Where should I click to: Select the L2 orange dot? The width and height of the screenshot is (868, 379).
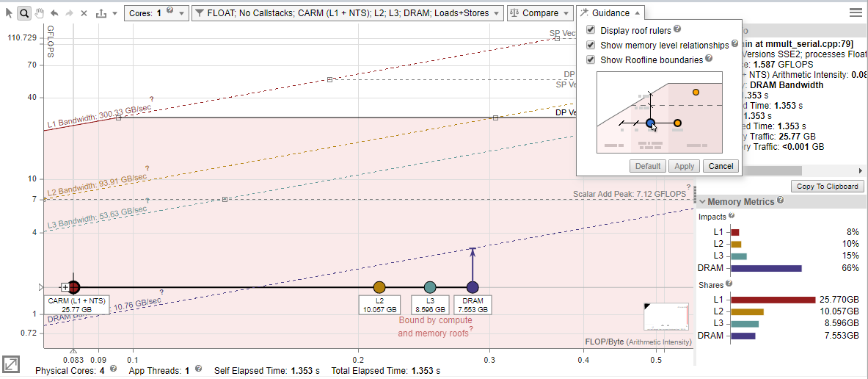379,287
